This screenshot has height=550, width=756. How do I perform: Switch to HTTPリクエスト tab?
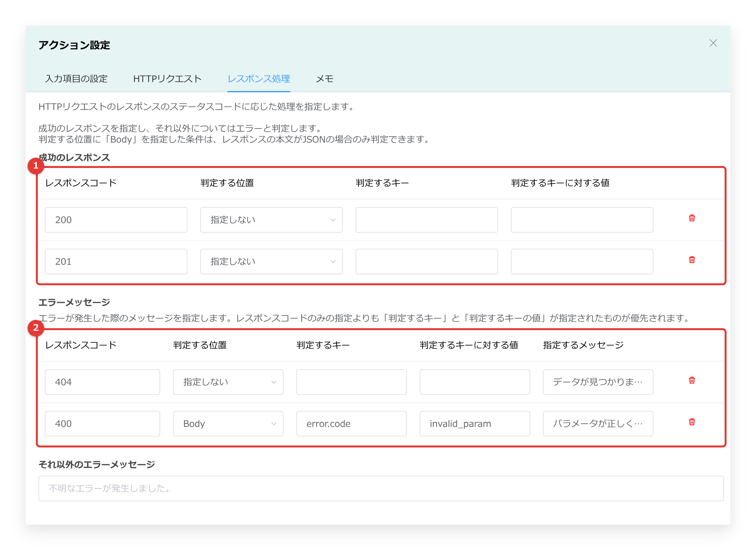tap(167, 79)
